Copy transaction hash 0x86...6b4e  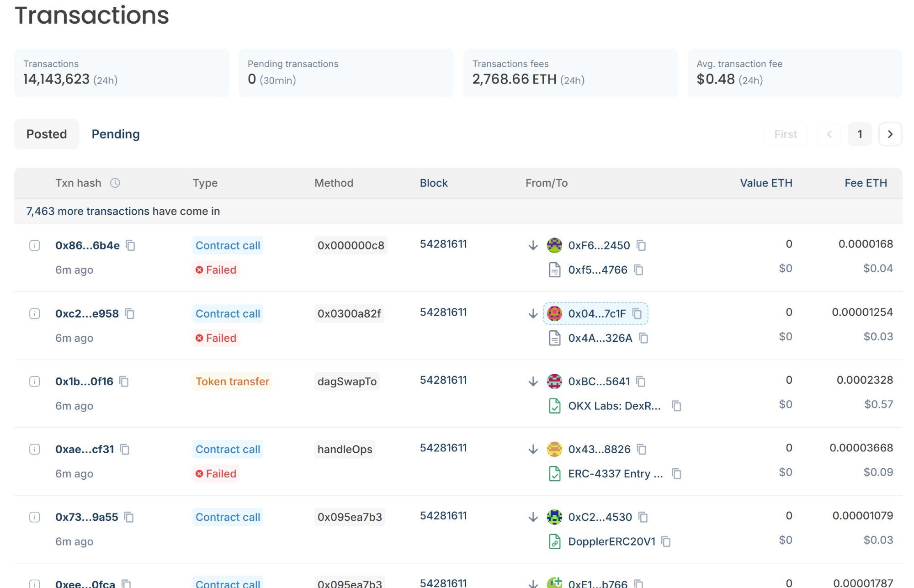pyautogui.click(x=131, y=246)
